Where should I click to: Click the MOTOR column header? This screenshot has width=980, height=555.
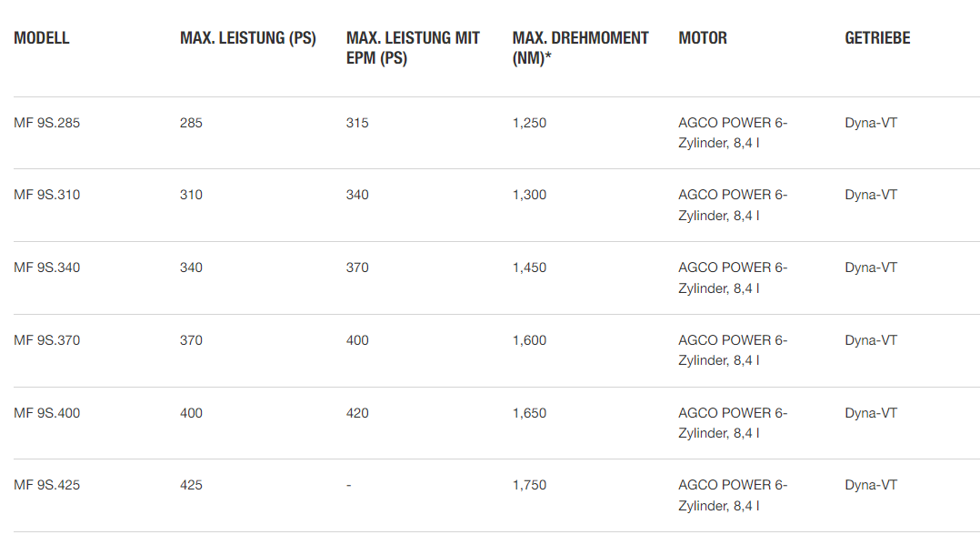pyautogui.click(x=703, y=38)
